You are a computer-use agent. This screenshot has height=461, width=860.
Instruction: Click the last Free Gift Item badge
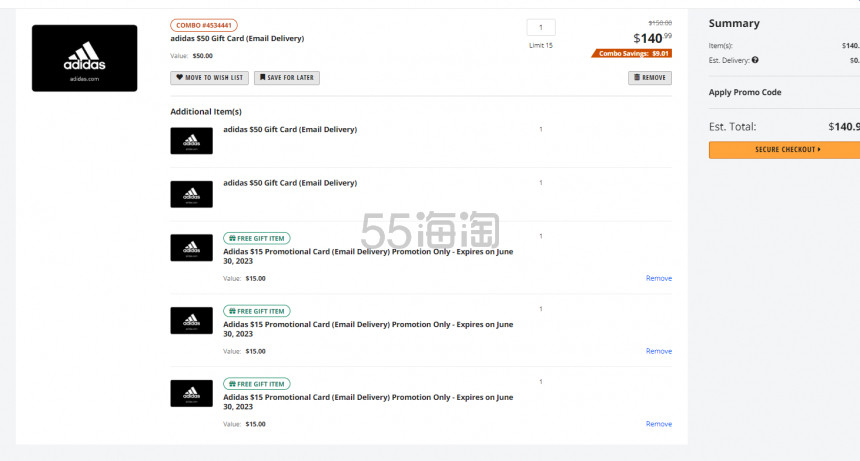pyautogui.click(x=256, y=383)
